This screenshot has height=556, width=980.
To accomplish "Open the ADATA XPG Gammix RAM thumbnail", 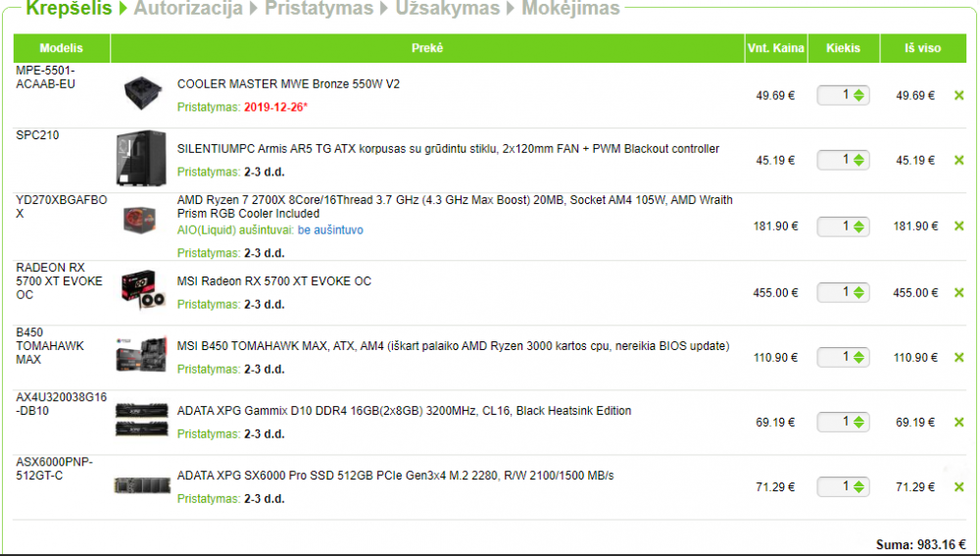I will [x=142, y=419].
